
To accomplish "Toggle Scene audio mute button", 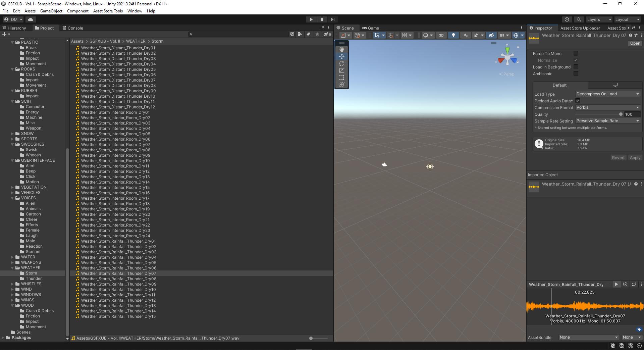I will click(466, 35).
